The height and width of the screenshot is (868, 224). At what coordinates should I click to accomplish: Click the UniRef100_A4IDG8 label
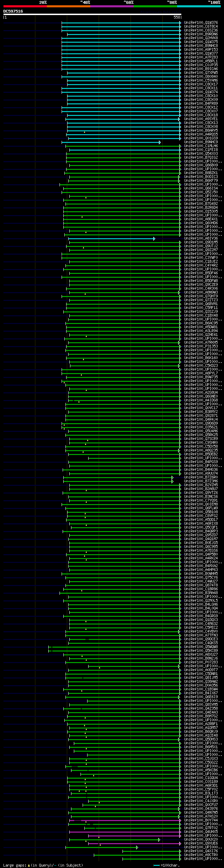(x=201, y=400)
